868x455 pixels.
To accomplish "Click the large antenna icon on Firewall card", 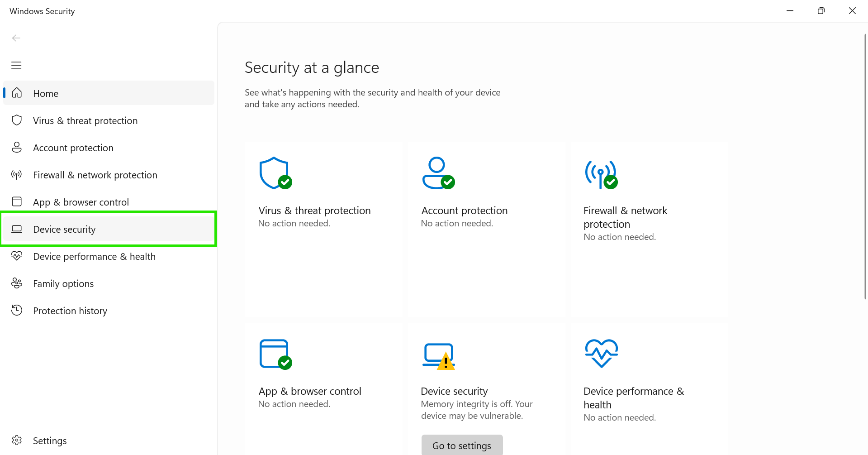I will pos(601,174).
